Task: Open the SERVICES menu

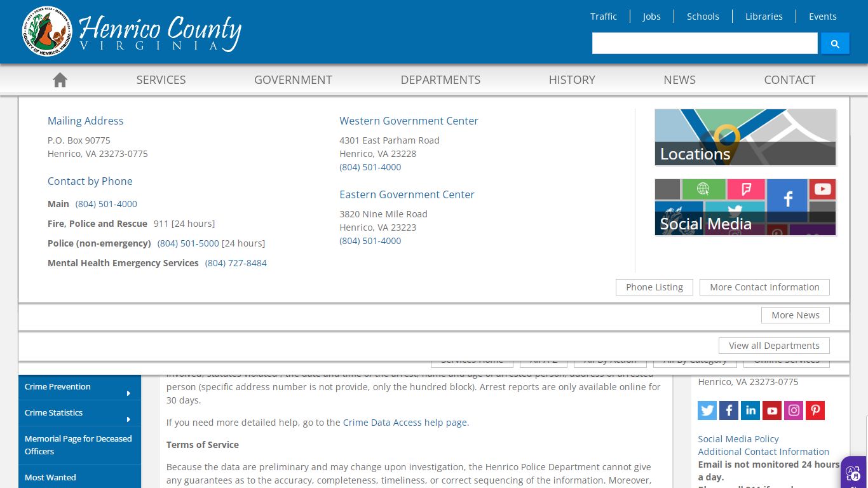Action: [161, 80]
